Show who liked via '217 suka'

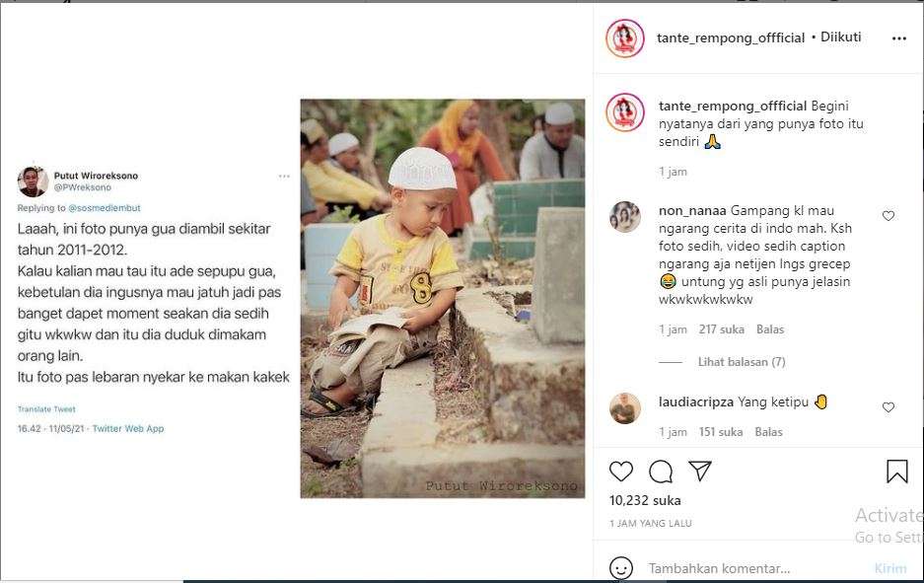[721, 329]
